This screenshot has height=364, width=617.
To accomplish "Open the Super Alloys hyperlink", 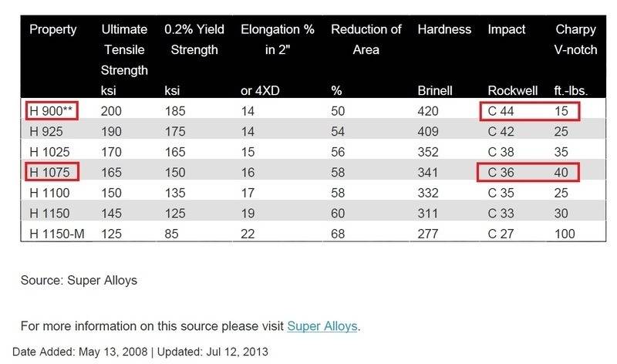I will [322, 326].
